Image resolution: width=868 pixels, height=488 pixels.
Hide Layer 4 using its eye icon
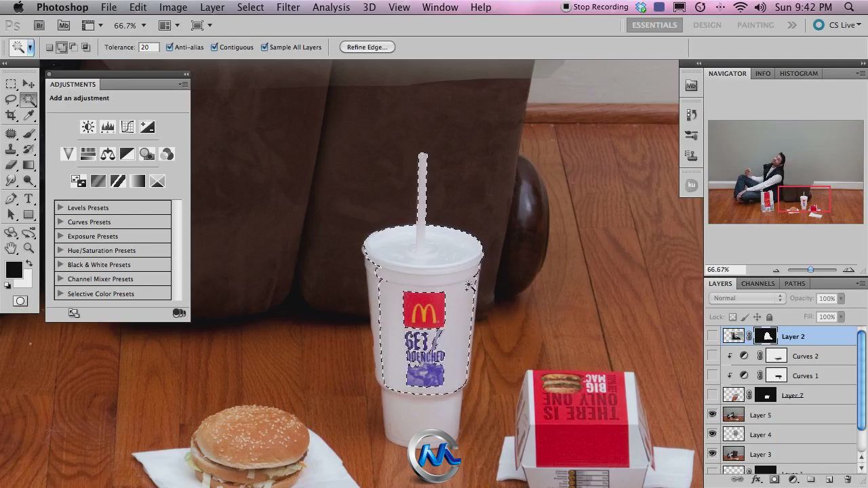712,434
